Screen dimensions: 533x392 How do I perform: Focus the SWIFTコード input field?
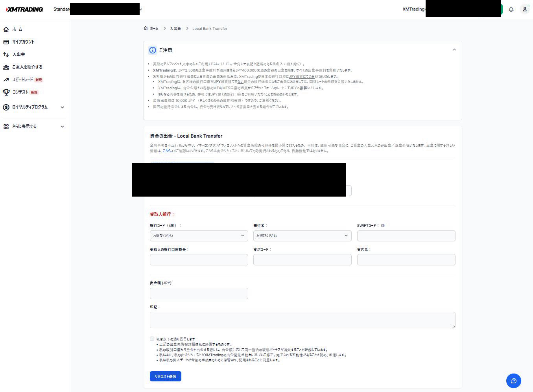pyautogui.click(x=406, y=236)
